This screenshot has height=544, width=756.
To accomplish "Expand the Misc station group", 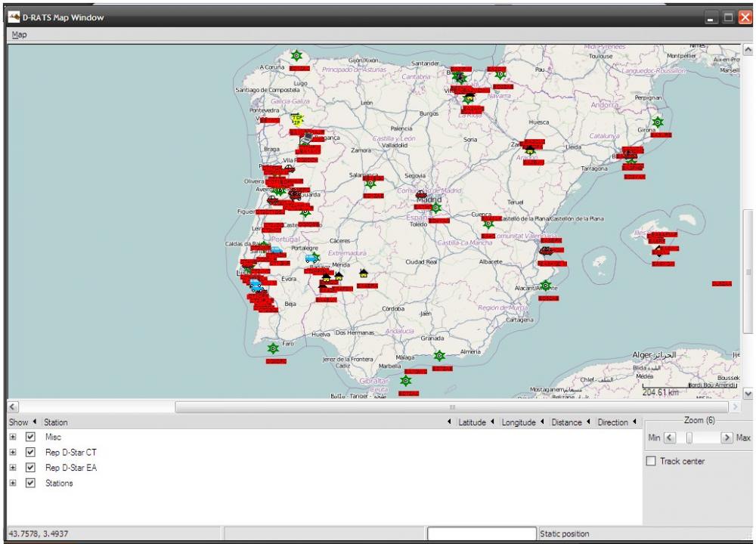I will pos(14,437).
